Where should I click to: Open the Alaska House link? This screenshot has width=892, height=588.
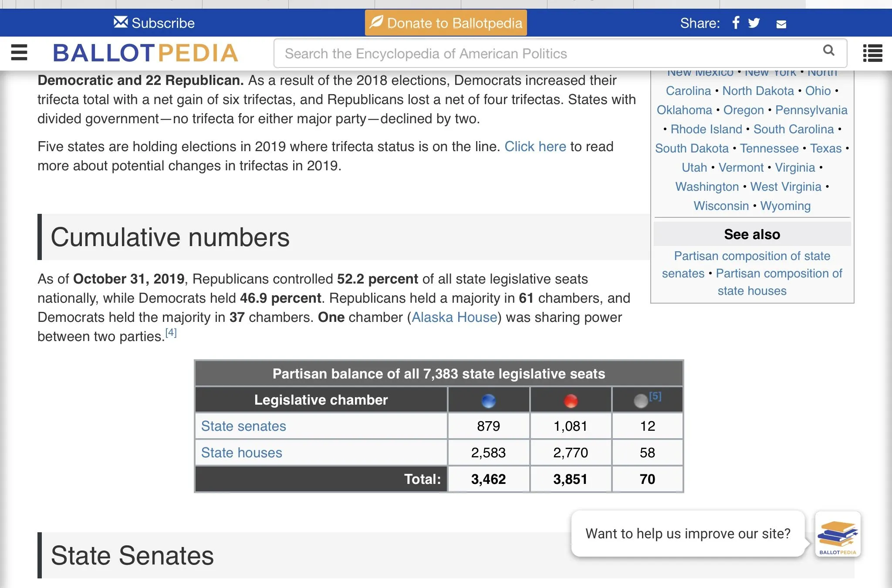[454, 317]
